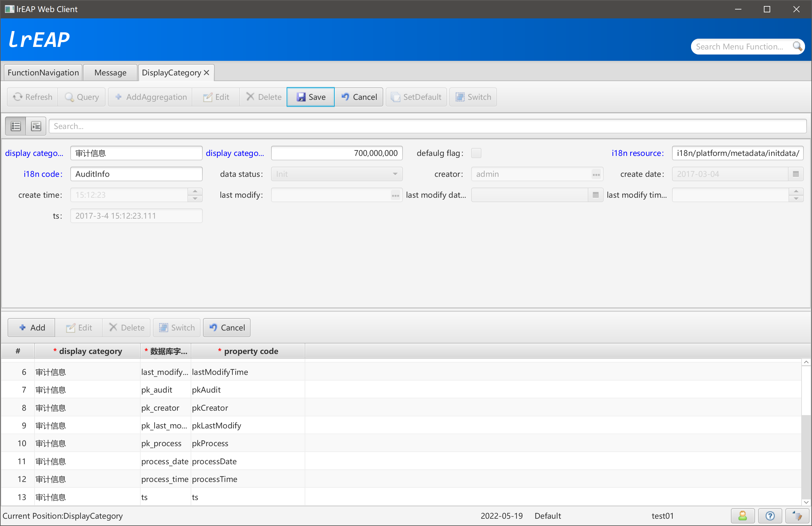Switch to card view icon
812x526 pixels.
36,126
